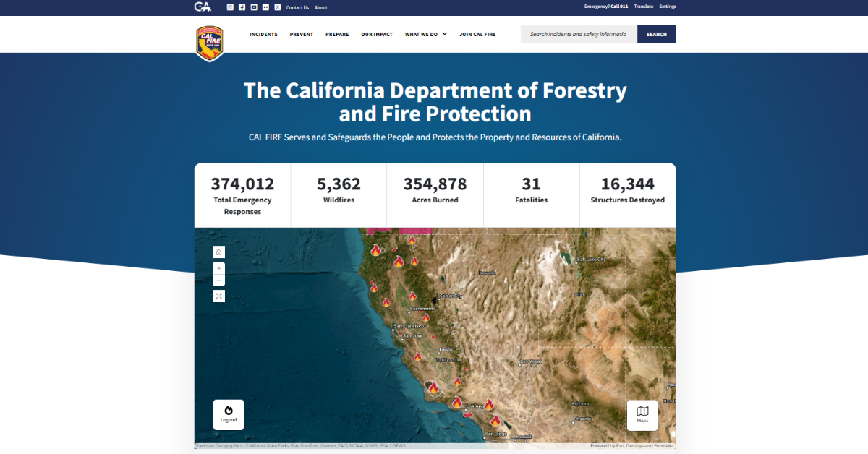Go to the Prepare menu item
This screenshot has width=868, height=454.
click(x=337, y=34)
